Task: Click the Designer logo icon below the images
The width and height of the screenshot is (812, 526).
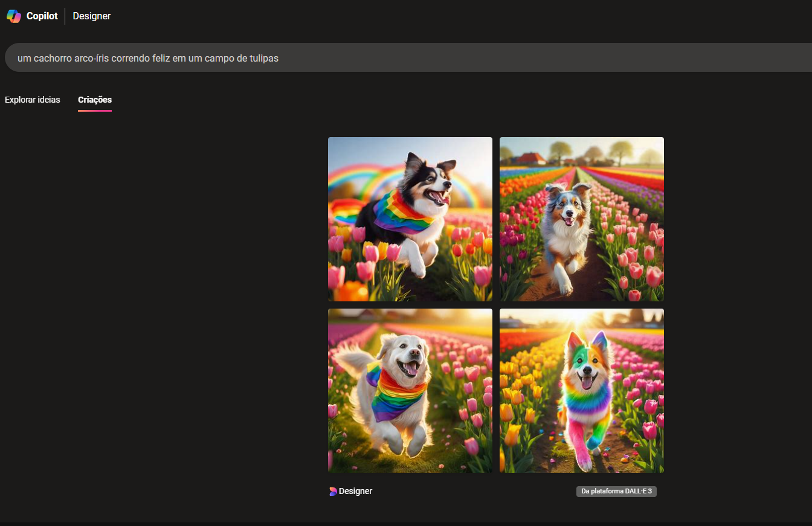Action: [332, 492]
